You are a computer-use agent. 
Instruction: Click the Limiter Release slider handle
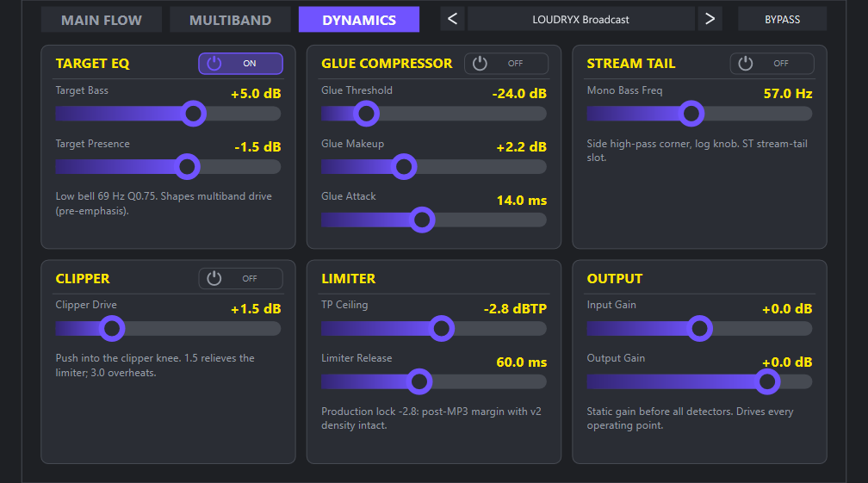pyautogui.click(x=419, y=381)
